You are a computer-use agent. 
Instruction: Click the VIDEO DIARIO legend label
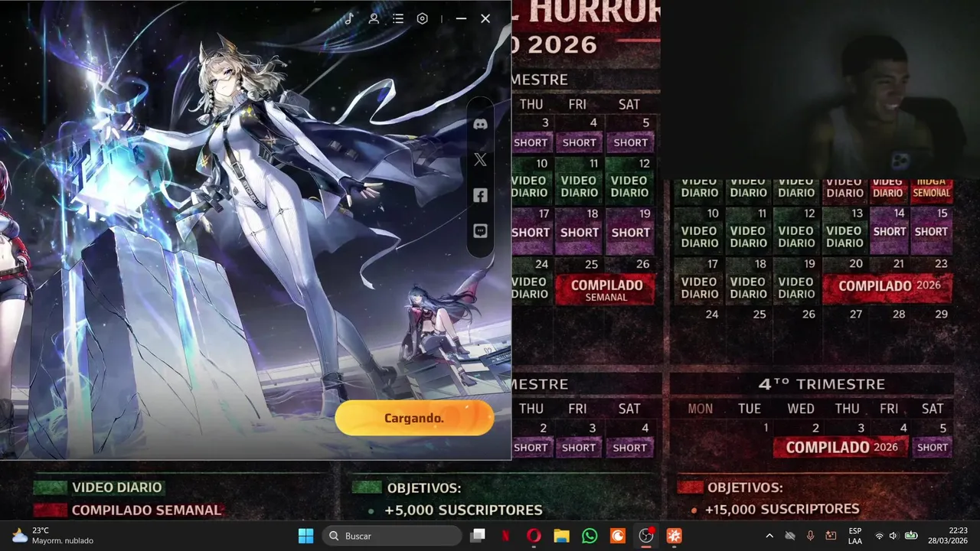coord(116,487)
